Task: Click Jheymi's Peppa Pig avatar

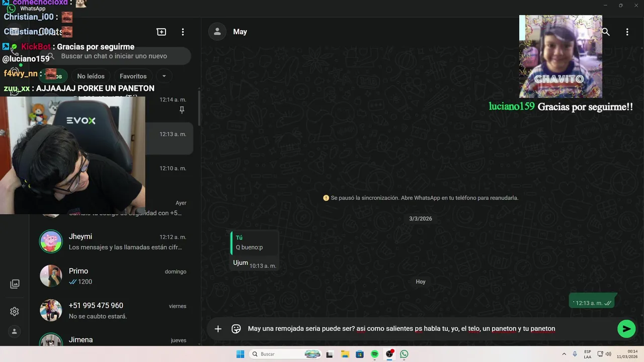Action: pyautogui.click(x=51, y=242)
